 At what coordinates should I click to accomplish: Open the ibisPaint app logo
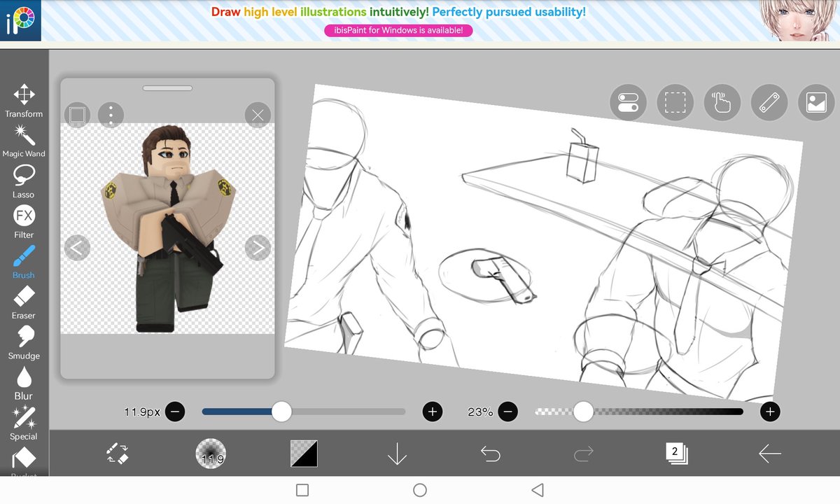click(21, 21)
